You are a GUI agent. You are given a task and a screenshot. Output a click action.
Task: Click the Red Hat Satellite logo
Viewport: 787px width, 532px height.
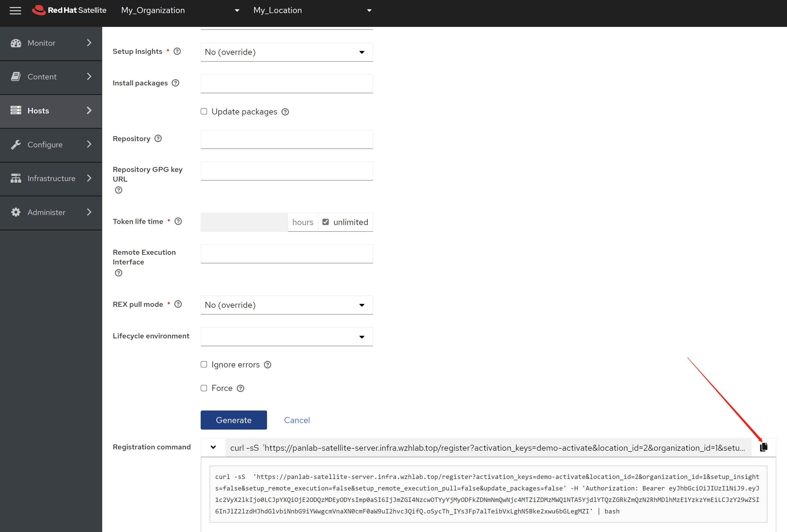(x=69, y=10)
